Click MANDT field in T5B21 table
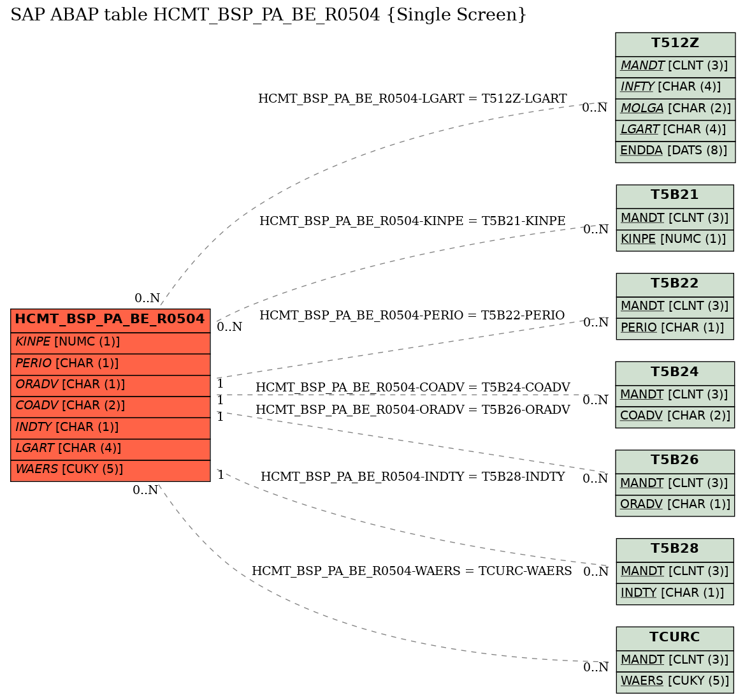This screenshot has height=700, width=745. [675, 219]
